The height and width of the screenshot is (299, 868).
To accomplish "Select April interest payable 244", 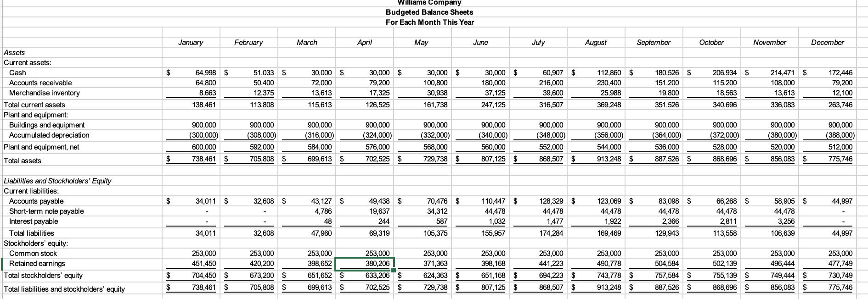I will point(383,221).
